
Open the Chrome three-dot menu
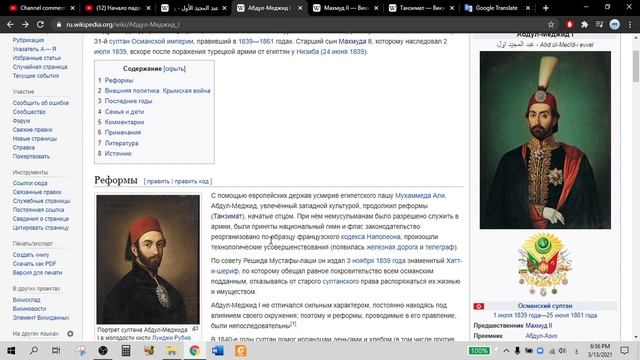tap(630, 24)
